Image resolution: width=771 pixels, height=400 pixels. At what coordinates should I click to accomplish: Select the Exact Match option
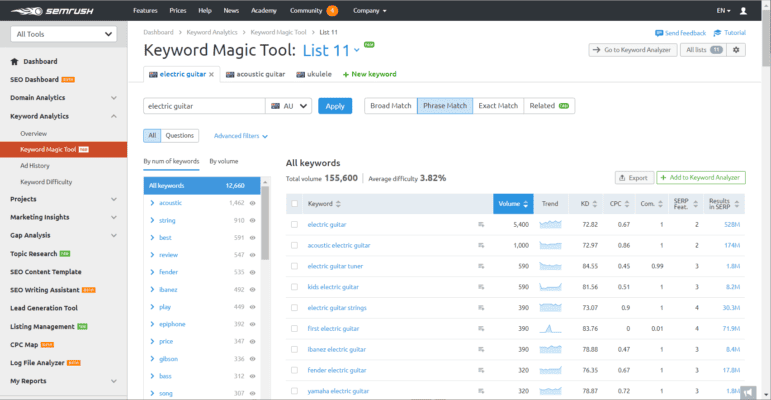[x=498, y=106]
